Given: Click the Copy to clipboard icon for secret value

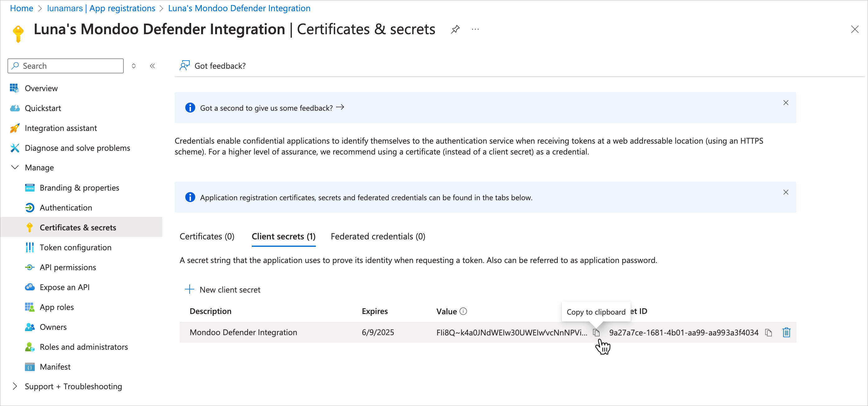Looking at the screenshot, I should click(x=597, y=332).
